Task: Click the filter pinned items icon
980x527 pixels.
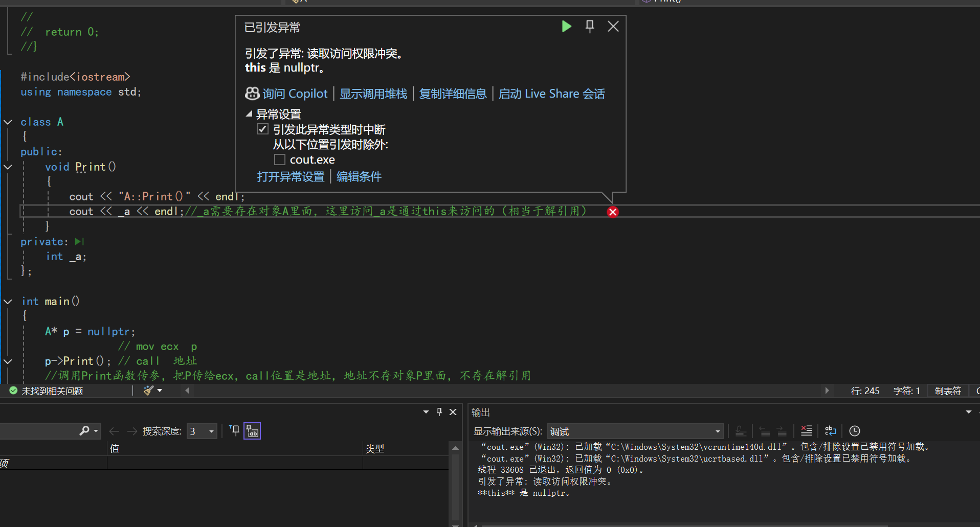Action: [x=234, y=431]
